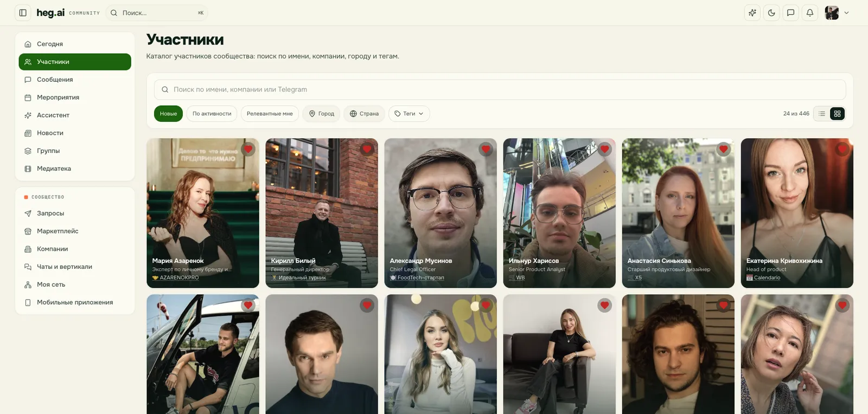Open «Медиатека» in the sidebar
The width and height of the screenshot is (868, 414).
coord(75,169)
